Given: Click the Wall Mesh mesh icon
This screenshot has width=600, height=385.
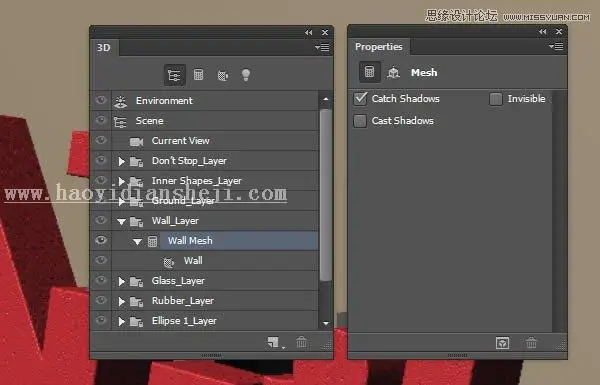Looking at the screenshot, I should [152, 241].
